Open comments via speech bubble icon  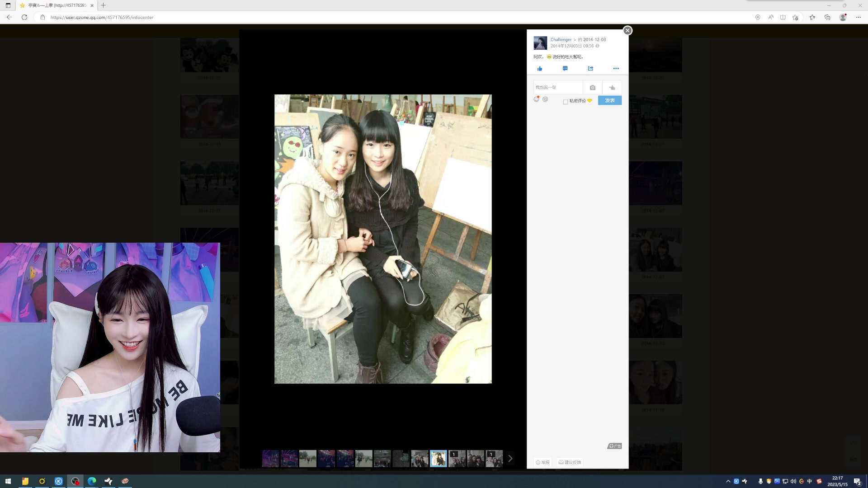click(x=565, y=69)
